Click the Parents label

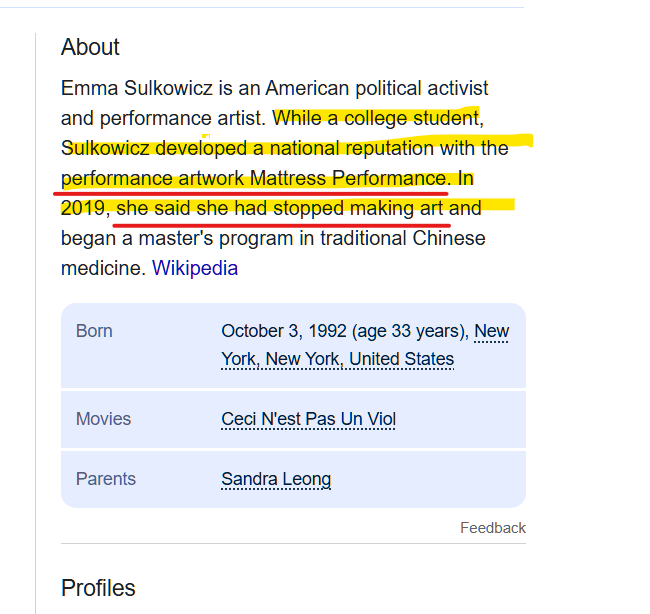pos(106,479)
